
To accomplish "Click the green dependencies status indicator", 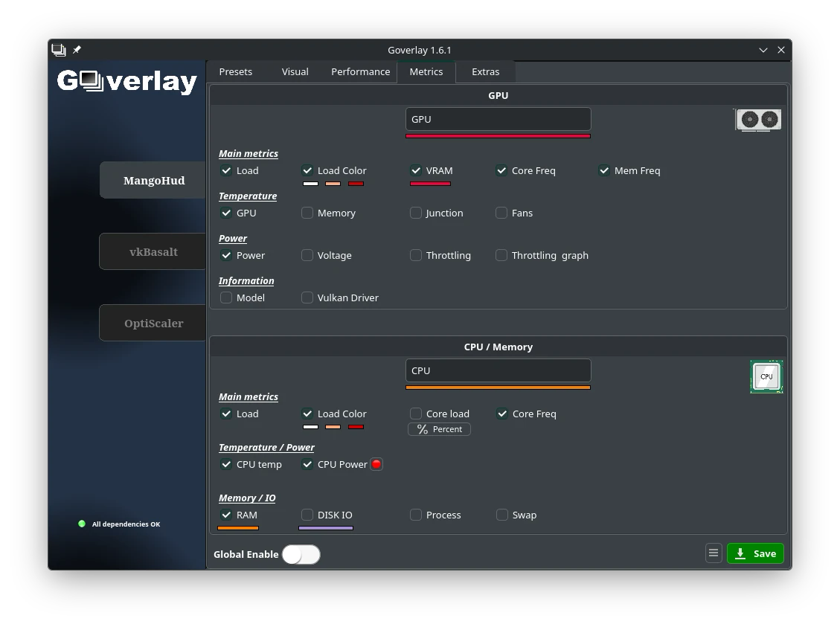I will pos(82,524).
